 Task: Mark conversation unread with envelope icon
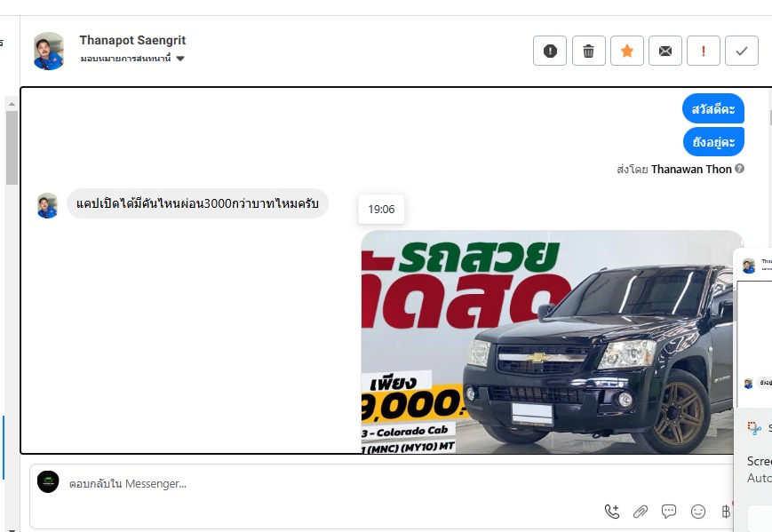[665, 51]
